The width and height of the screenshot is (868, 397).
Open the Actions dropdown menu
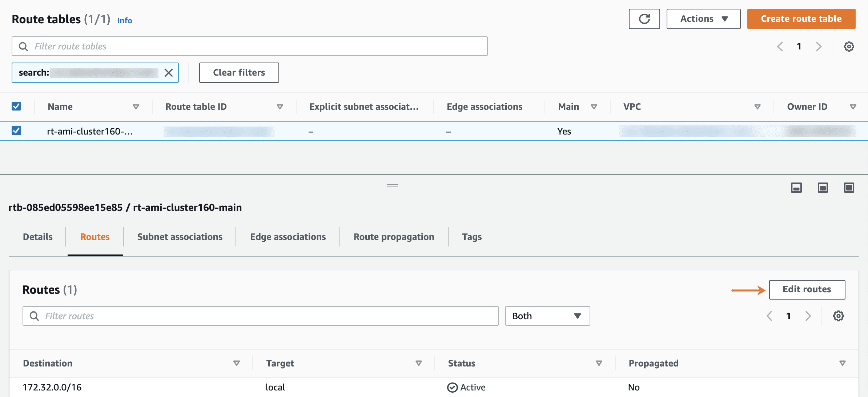(x=703, y=19)
